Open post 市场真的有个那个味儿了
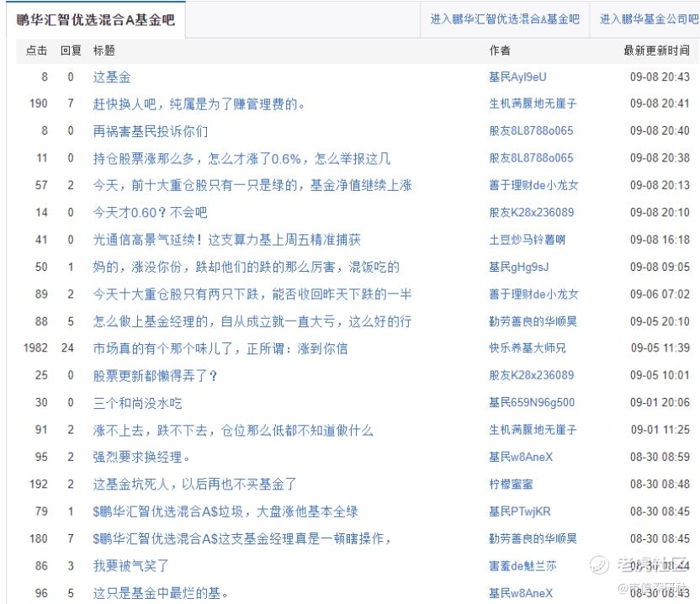The image size is (700, 604). (x=220, y=348)
